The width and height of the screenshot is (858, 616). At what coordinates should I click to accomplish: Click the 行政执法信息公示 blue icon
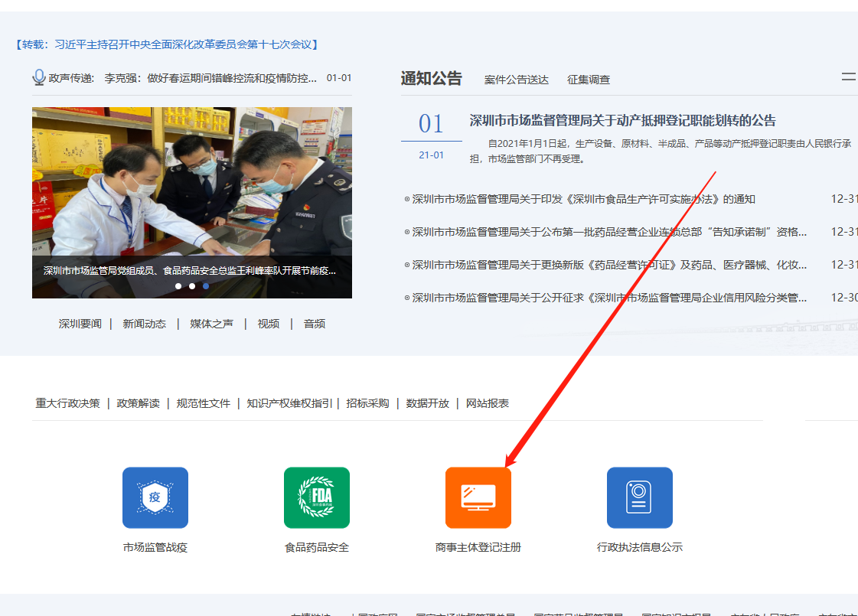(640, 497)
